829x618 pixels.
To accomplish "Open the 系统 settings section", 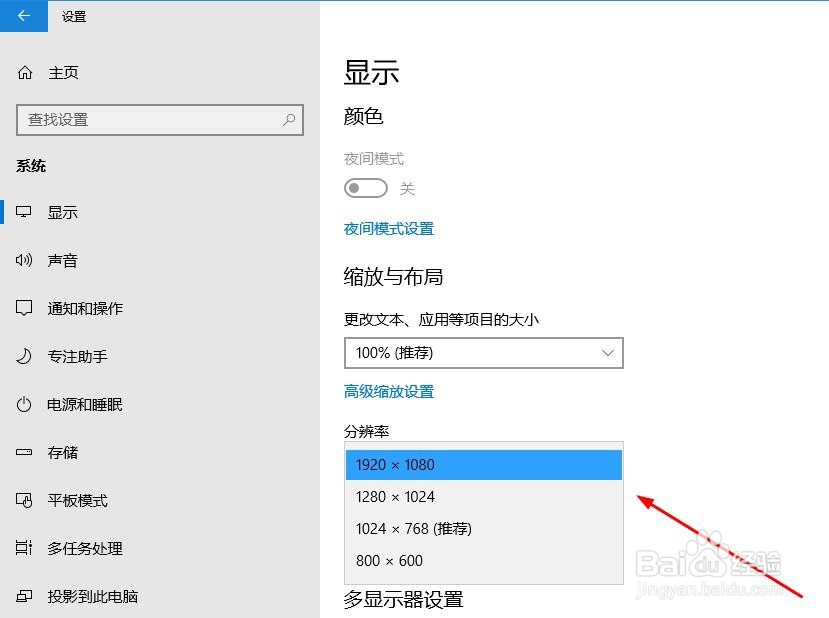I will coord(31,165).
